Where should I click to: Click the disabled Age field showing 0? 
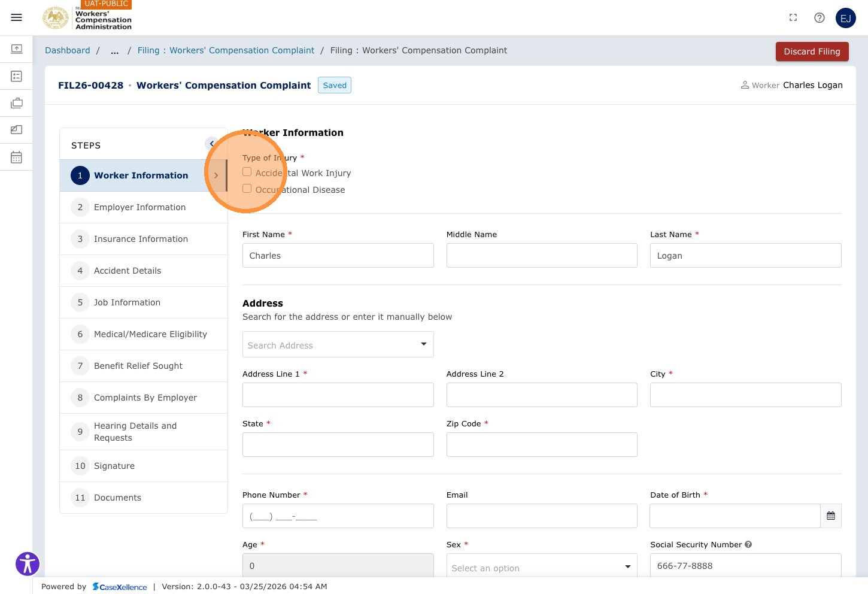coord(338,566)
